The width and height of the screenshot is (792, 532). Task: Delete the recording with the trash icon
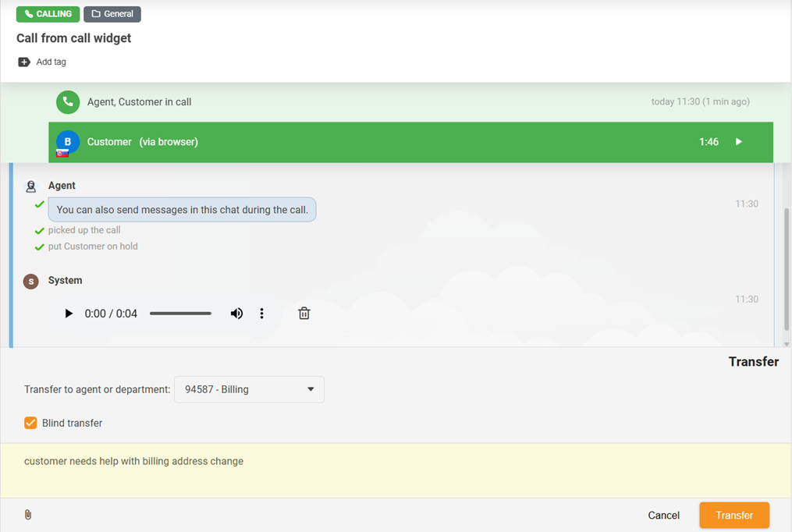[304, 313]
